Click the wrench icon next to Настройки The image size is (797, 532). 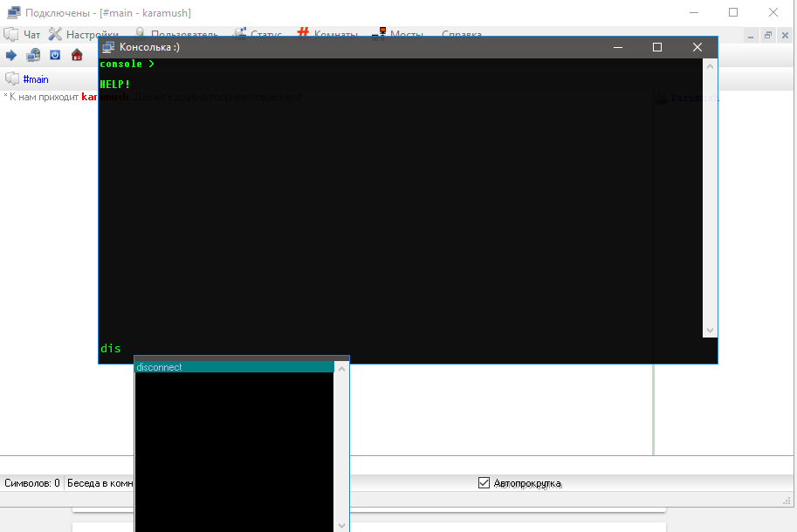pos(55,34)
